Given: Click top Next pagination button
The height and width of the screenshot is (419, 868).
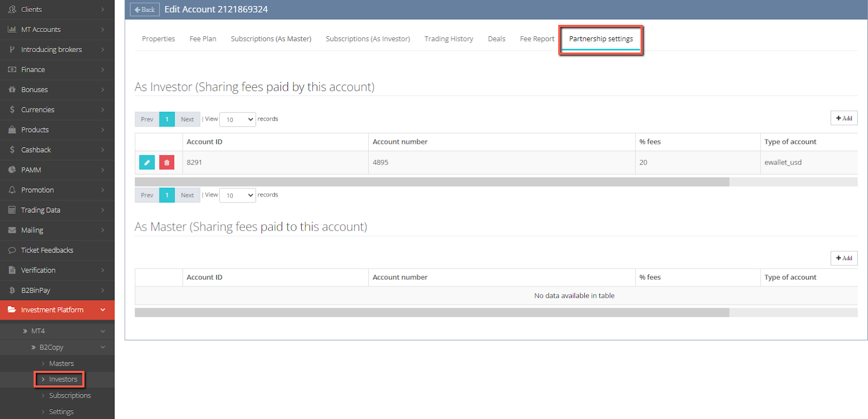Looking at the screenshot, I should [187, 119].
